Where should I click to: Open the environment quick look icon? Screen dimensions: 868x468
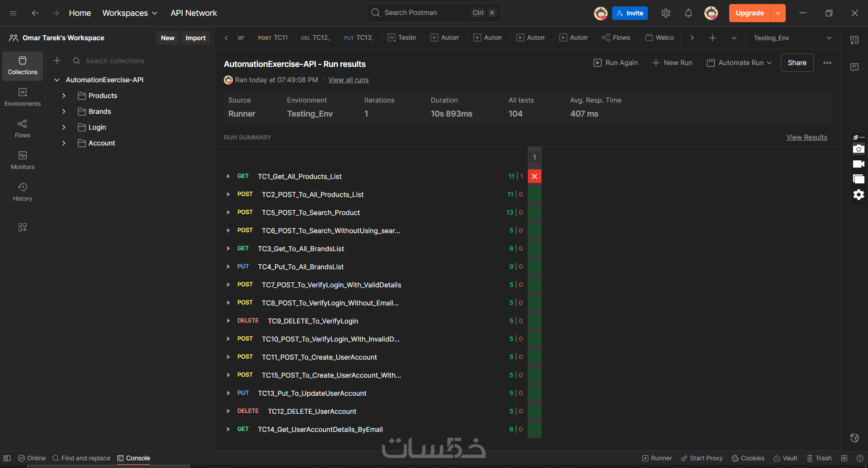pyautogui.click(x=854, y=40)
